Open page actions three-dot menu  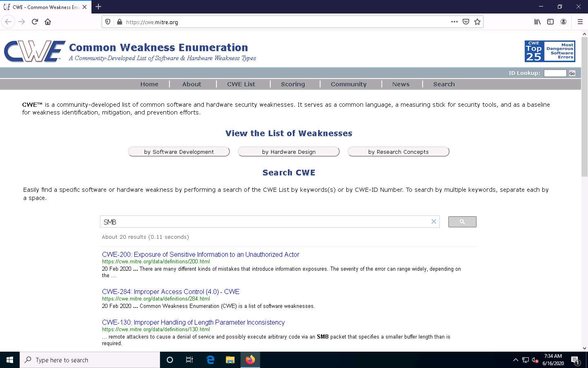click(454, 22)
